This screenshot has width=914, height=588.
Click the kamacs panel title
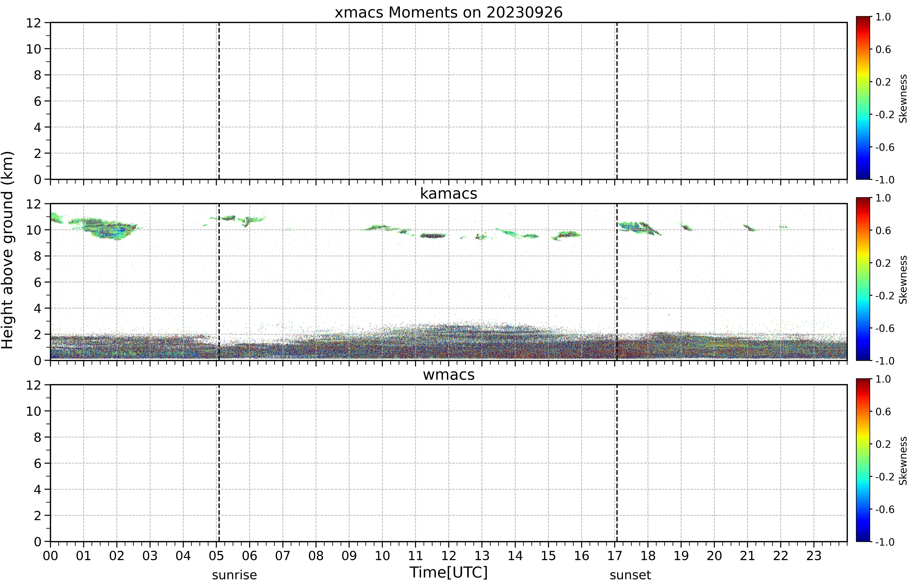point(449,194)
